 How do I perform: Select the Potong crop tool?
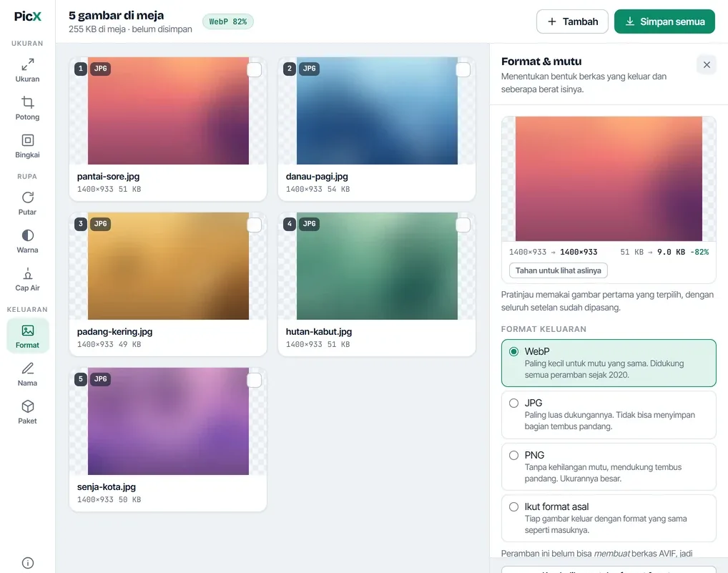point(27,108)
